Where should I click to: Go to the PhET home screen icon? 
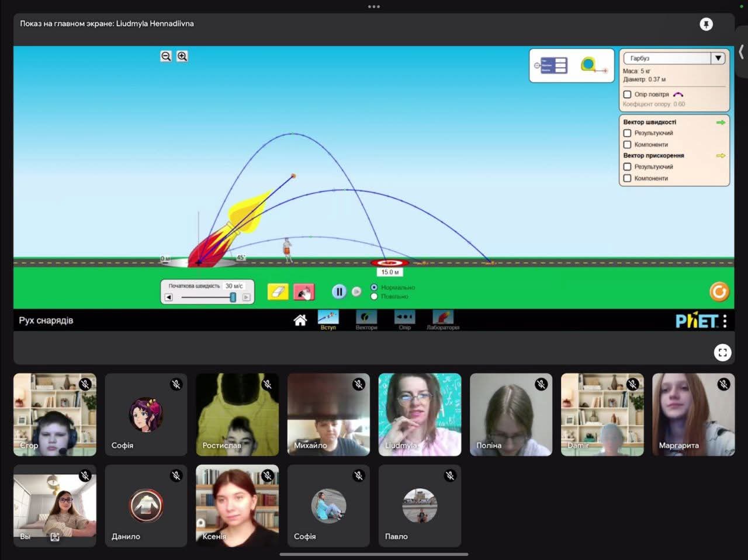[300, 320]
